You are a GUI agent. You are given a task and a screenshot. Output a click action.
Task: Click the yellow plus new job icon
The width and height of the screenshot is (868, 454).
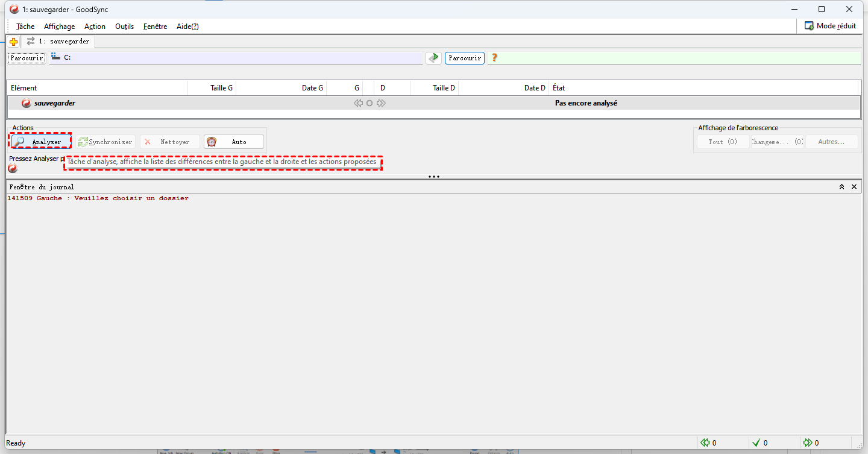pyautogui.click(x=14, y=42)
